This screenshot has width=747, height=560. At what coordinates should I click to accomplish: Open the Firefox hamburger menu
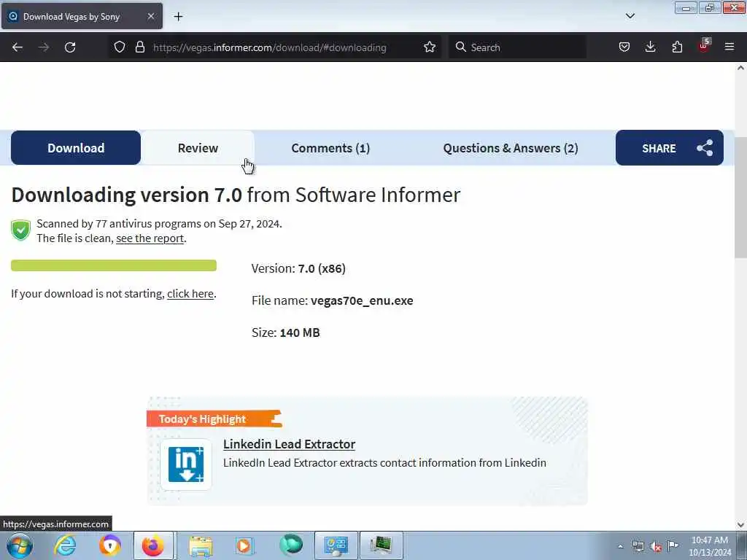point(729,47)
